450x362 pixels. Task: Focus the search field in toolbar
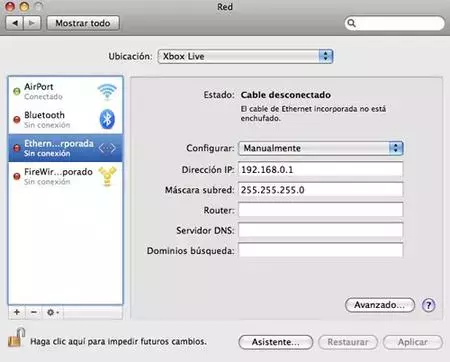pyautogui.click(x=394, y=23)
